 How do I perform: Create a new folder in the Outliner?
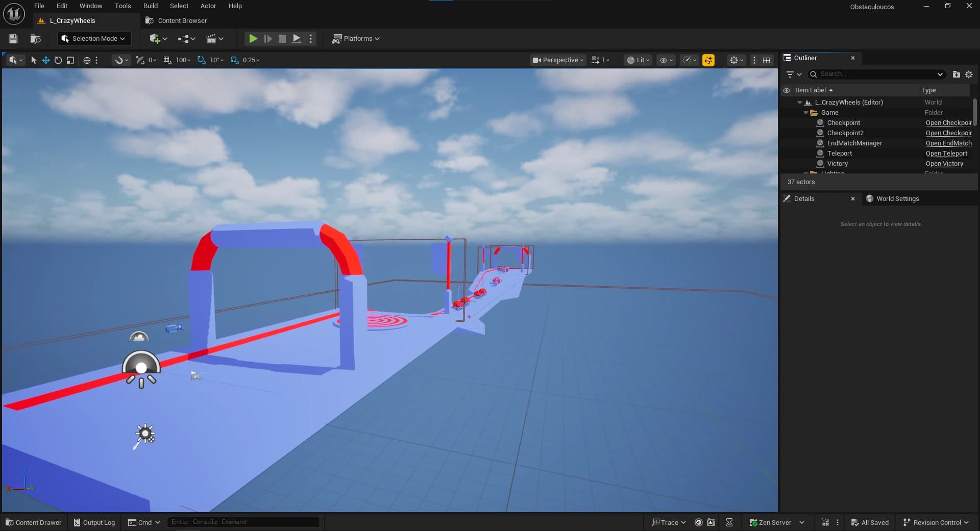(x=956, y=74)
